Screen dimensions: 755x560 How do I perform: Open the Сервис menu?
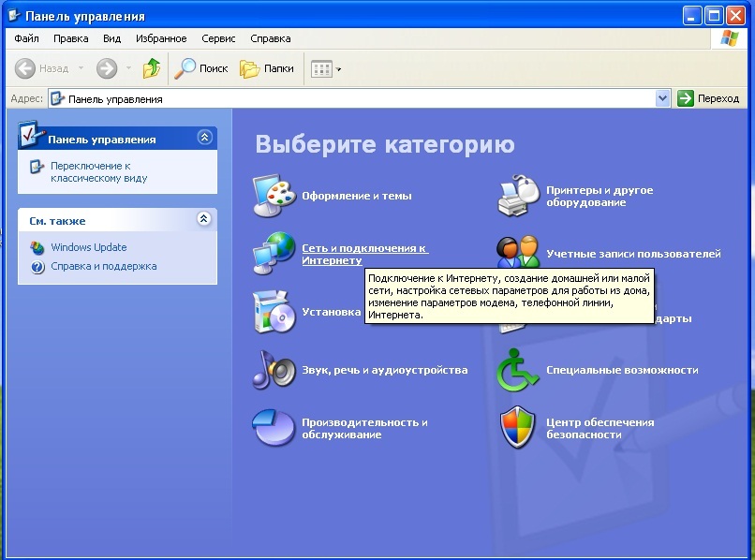click(x=218, y=38)
